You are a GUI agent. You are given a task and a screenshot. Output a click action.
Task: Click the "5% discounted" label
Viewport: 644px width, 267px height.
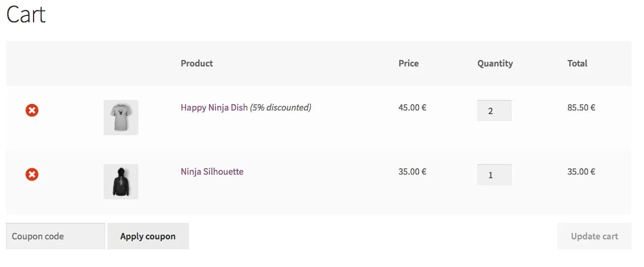[x=280, y=108]
